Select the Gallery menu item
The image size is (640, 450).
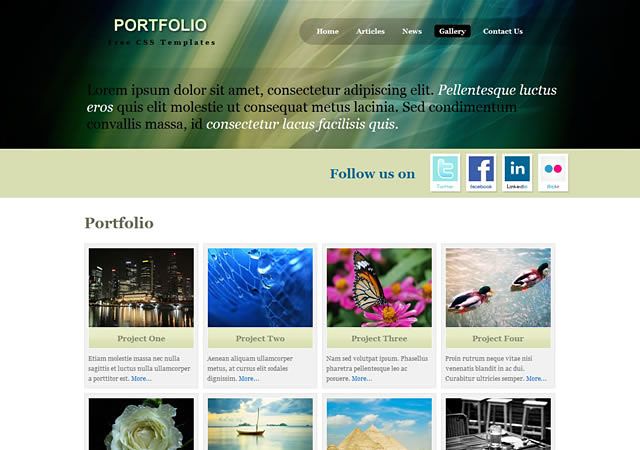(x=452, y=31)
